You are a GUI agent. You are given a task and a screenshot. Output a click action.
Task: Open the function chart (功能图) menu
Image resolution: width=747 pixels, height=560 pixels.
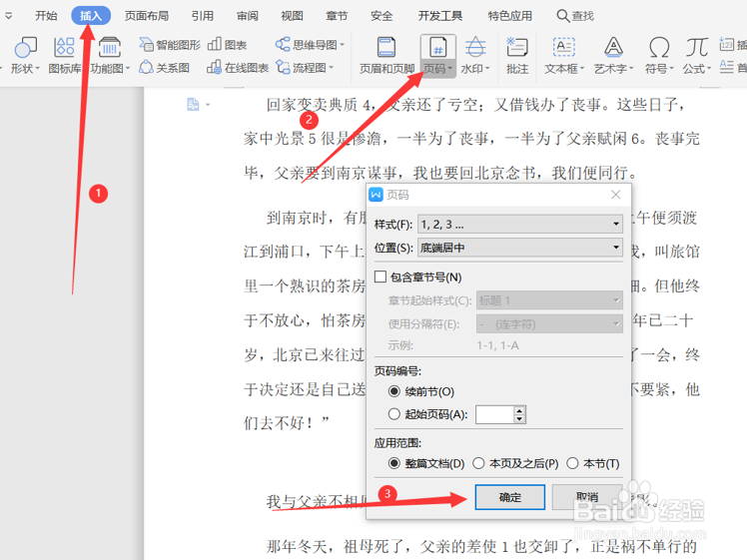tap(110, 55)
